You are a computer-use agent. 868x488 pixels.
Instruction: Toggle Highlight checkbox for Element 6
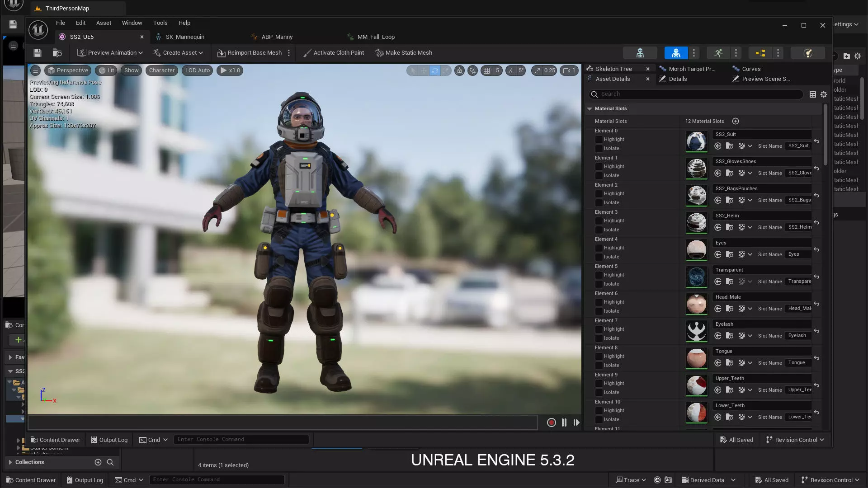[x=599, y=302]
